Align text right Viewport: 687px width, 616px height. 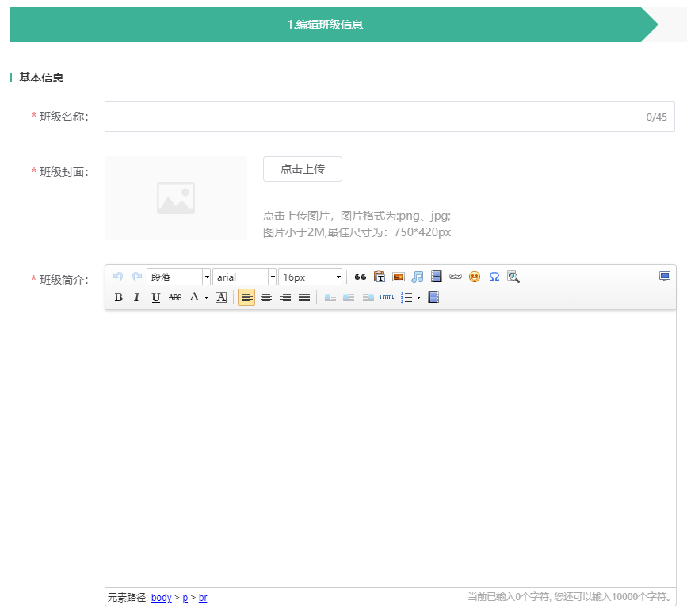point(285,297)
